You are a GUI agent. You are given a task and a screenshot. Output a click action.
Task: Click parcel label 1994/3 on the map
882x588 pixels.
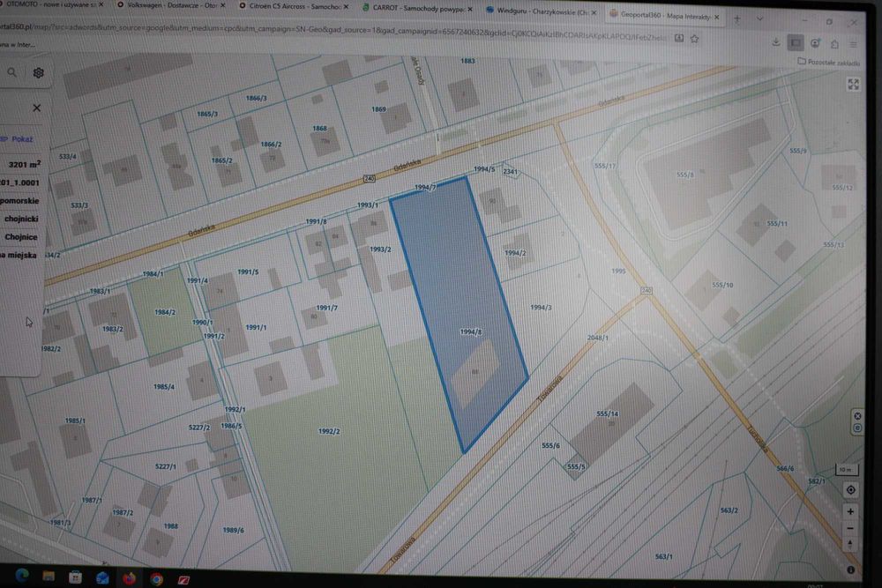coord(541,308)
